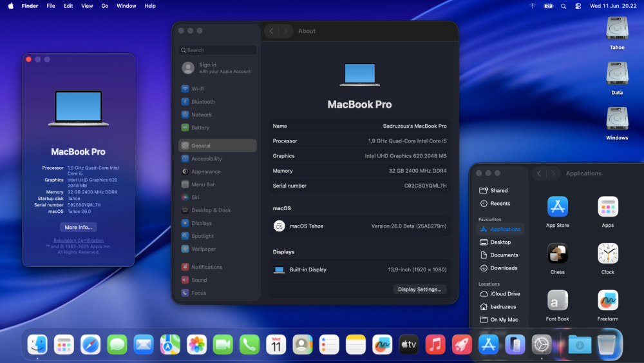Screen dimensions: 644x363
Task: Open Photos app in the Dock
Action: (x=196, y=344)
